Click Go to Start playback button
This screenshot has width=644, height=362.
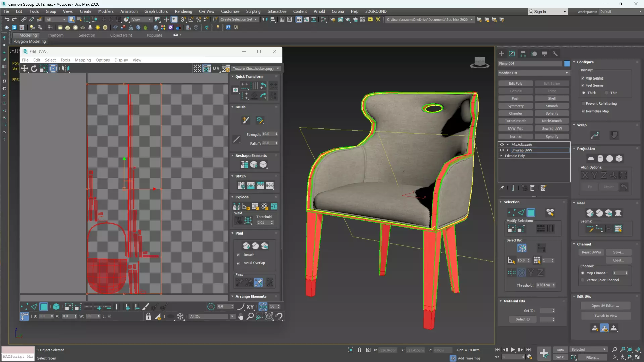click(x=497, y=350)
